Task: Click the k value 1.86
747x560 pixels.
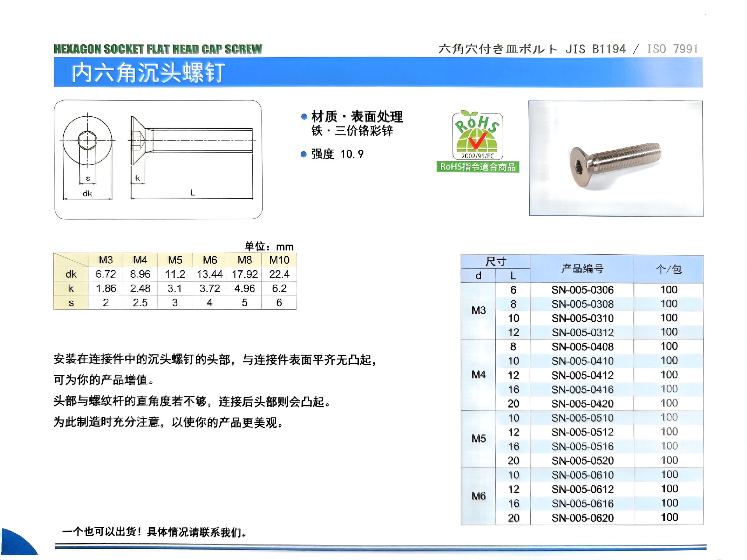Action: click(106, 289)
